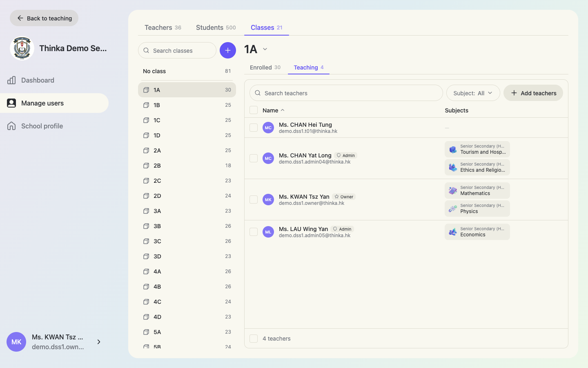Click the Physics subject chip

[477, 209]
